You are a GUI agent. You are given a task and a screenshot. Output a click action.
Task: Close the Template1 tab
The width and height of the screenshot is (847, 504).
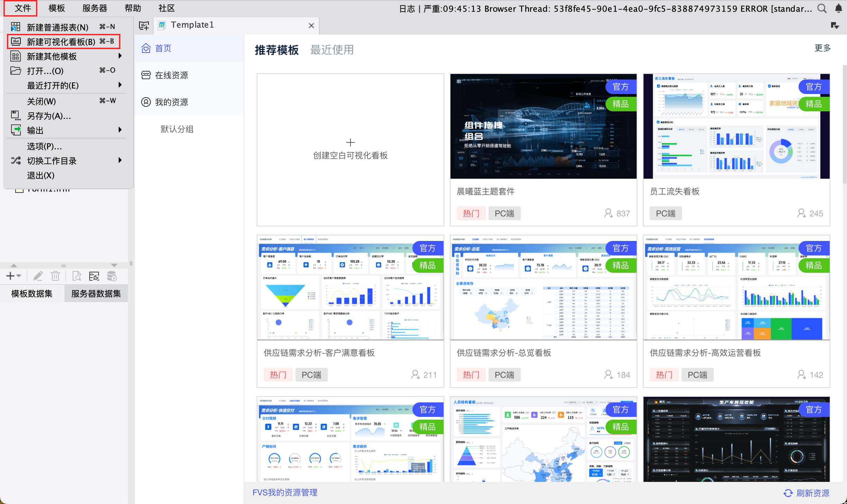point(311,26)
